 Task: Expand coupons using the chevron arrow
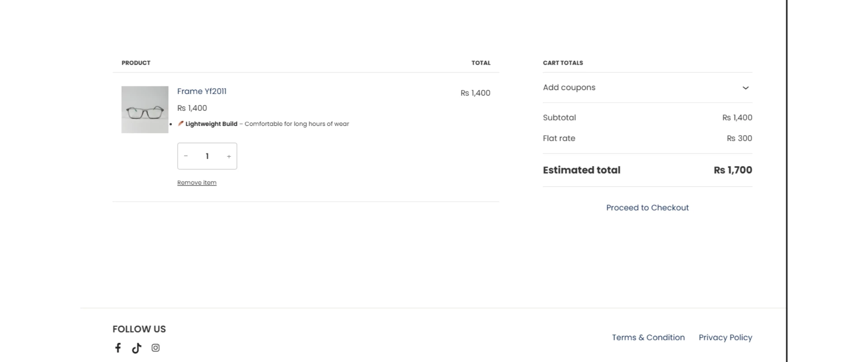[745, 88]
